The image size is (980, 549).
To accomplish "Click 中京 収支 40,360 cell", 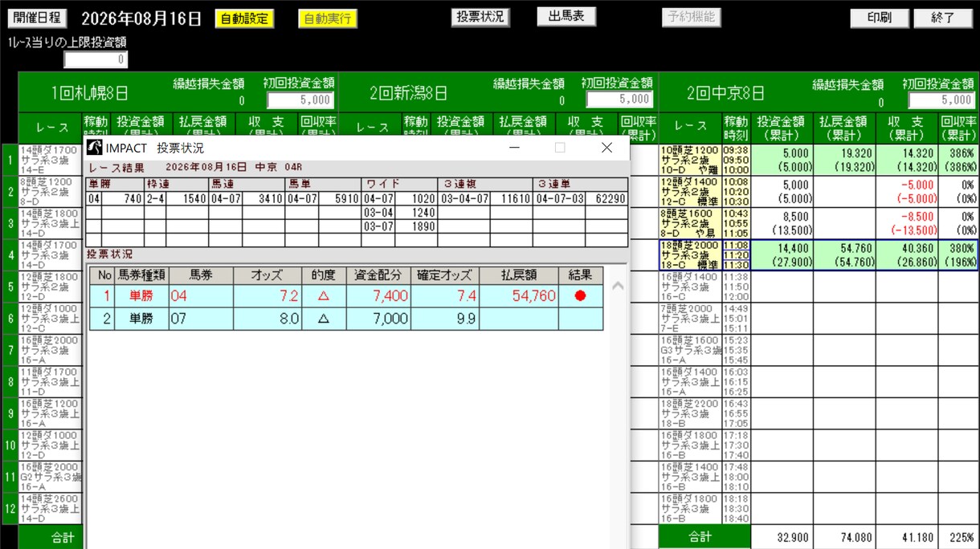I will [907, 254].
